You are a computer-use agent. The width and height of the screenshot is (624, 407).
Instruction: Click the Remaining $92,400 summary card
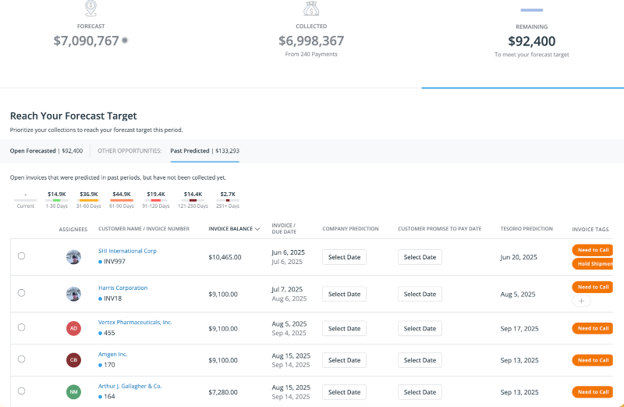pos(531,42)
